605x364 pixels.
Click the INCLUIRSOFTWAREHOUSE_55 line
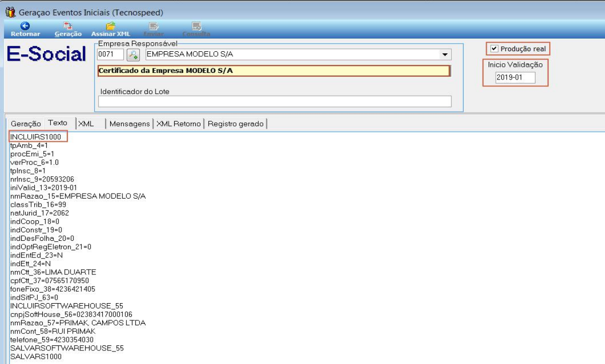coord(66,306)
